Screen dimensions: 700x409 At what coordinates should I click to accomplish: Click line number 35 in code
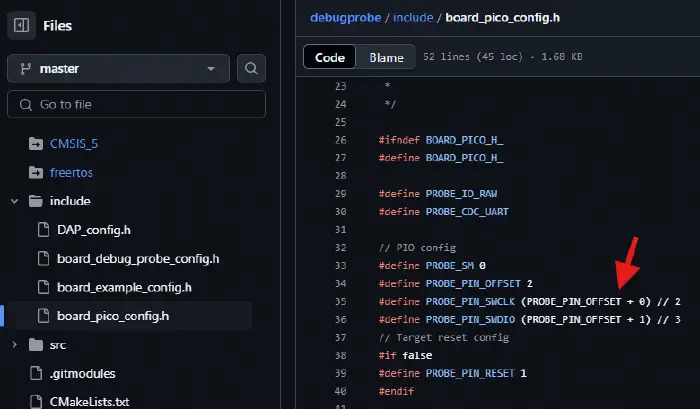click(x=341, y=301)
